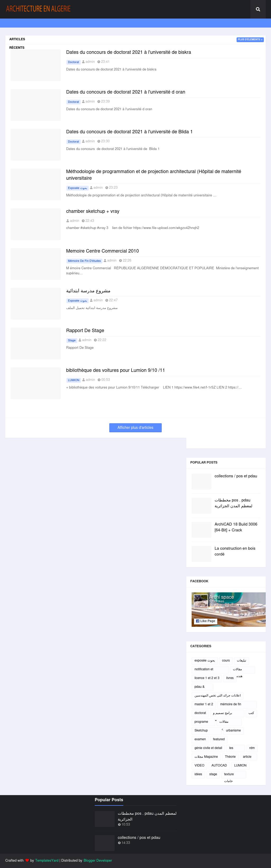271x868 pixels.
Task: Open the Doctorat tag on Blida 1 post
Action: (x=73, y=142)
